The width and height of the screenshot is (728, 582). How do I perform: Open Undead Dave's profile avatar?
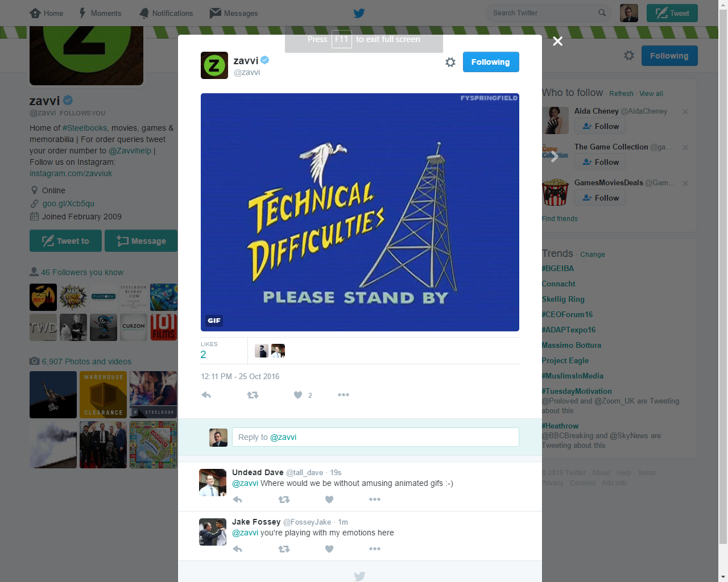[213, 483]
